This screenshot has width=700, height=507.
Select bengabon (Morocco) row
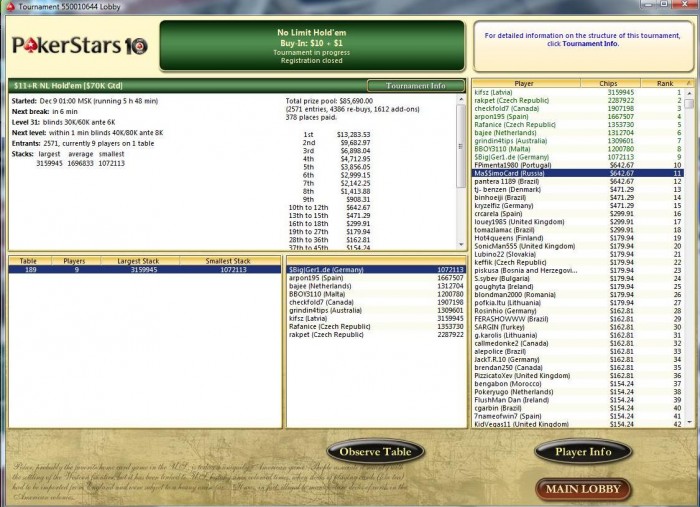pos(578,384)
